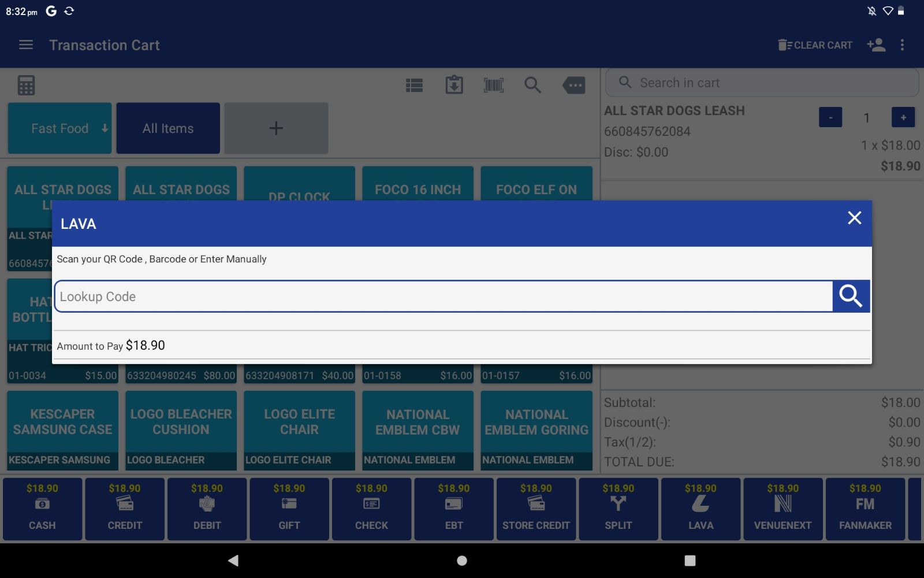Close the LAVA dialog
This screenshot has width=924, height=578.
tap(854, 218)
